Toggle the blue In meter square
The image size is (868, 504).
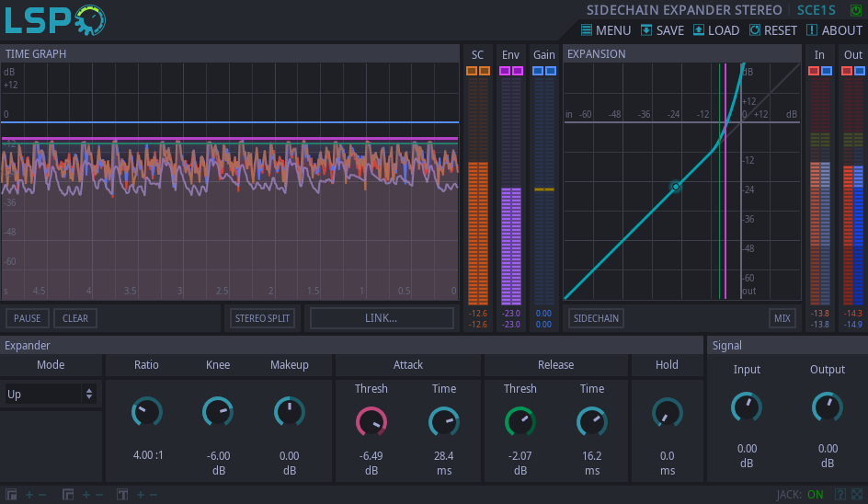[x=827, y=71]
